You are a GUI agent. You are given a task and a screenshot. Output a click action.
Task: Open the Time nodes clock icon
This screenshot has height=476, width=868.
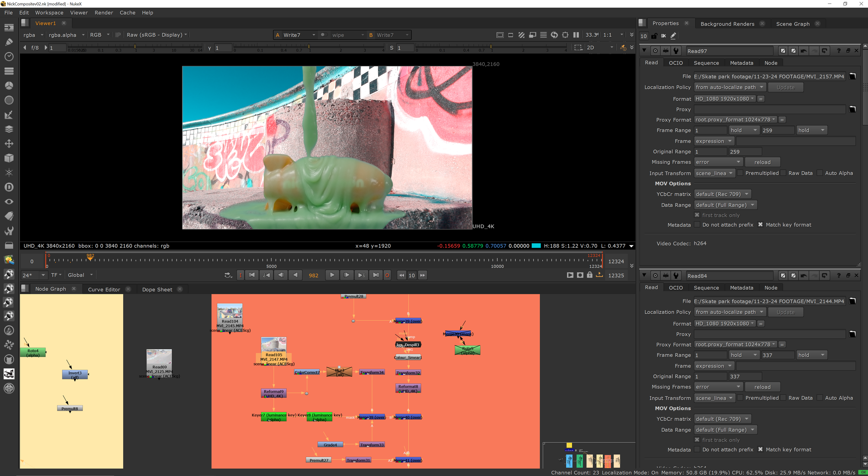9,57
